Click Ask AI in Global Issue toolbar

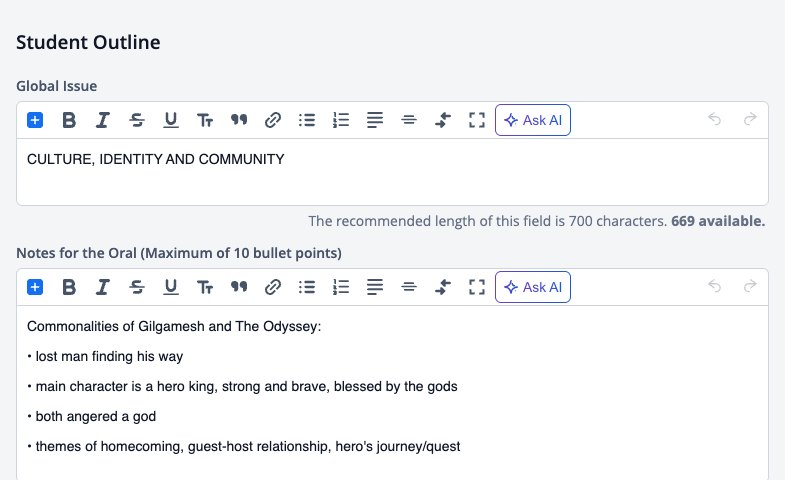tap(533, 120)
